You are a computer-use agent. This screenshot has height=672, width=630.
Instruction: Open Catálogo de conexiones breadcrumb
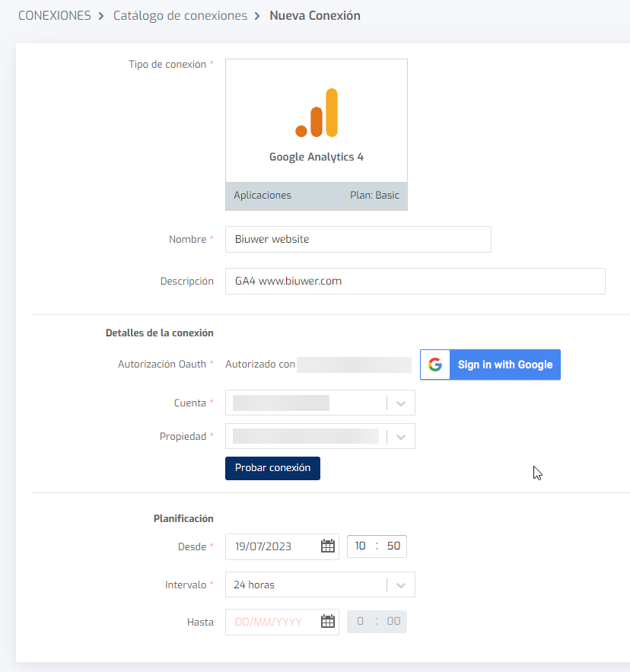point(180,16)
